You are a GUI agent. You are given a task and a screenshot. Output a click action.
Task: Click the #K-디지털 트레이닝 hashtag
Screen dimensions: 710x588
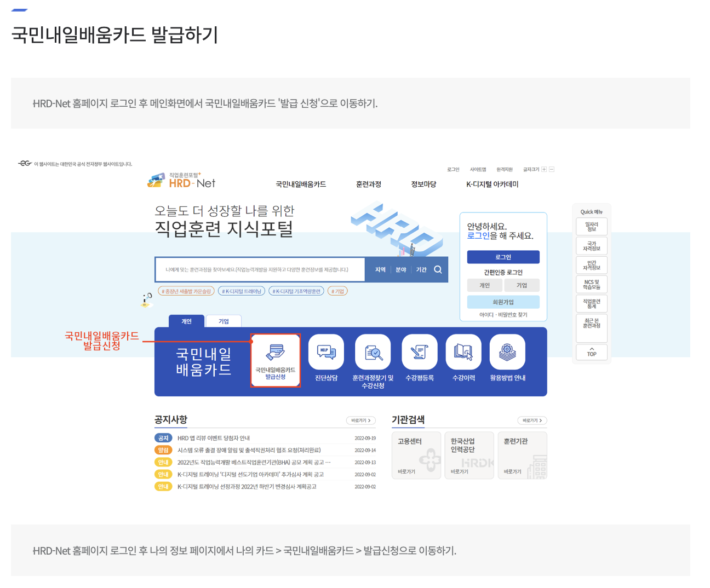click(242, 291)
